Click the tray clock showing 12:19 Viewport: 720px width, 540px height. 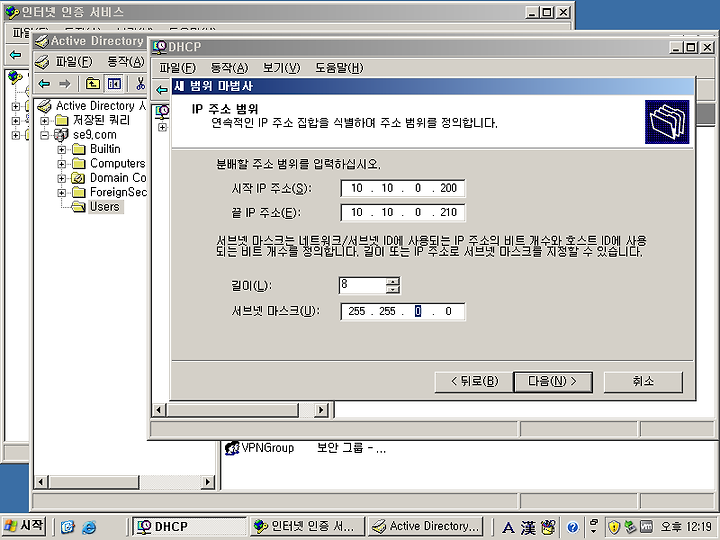tap(686, 527)
